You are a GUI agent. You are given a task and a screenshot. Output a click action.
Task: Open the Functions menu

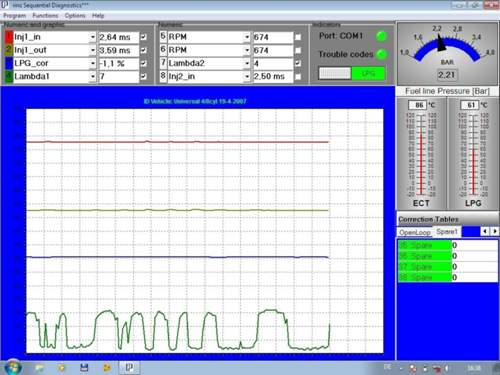click(45, 16)
